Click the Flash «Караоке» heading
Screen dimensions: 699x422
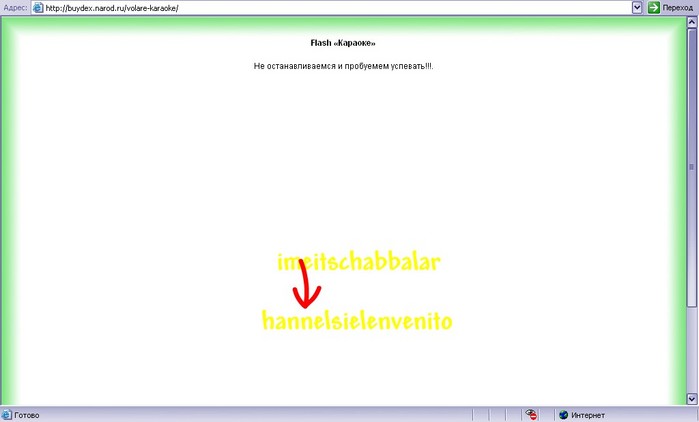(x=343, y=43)
